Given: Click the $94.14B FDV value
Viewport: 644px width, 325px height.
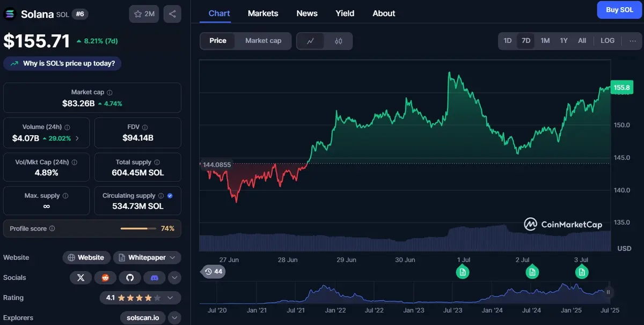Looking at the screenshot, I should (x=138, y=138).
